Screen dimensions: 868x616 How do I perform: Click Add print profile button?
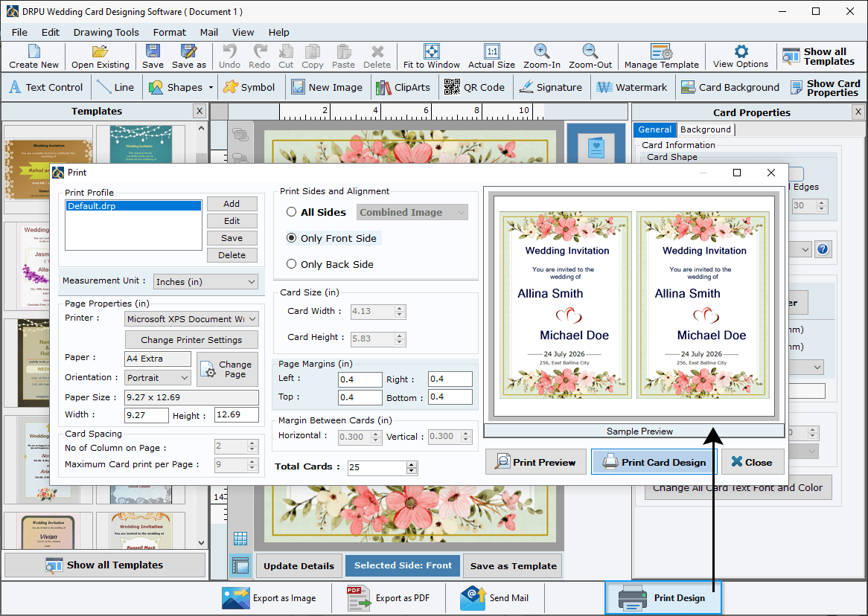tap(232, 204)
